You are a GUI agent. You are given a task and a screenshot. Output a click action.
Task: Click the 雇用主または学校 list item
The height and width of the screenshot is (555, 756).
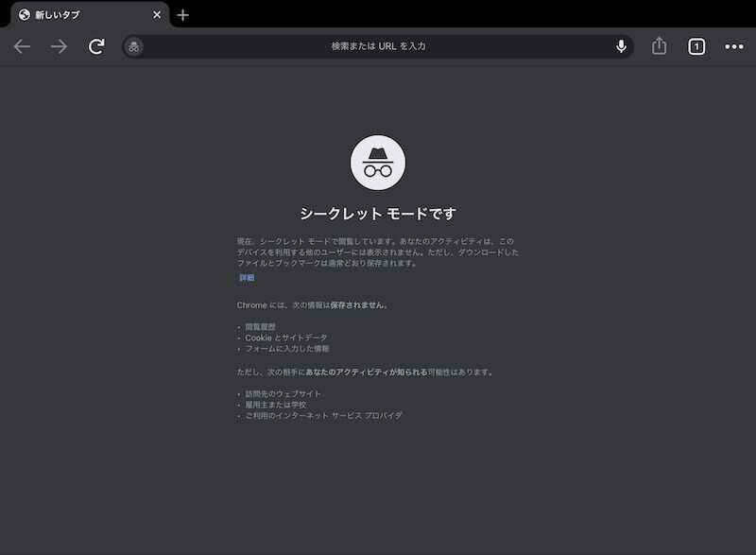[x=276, y=405]
